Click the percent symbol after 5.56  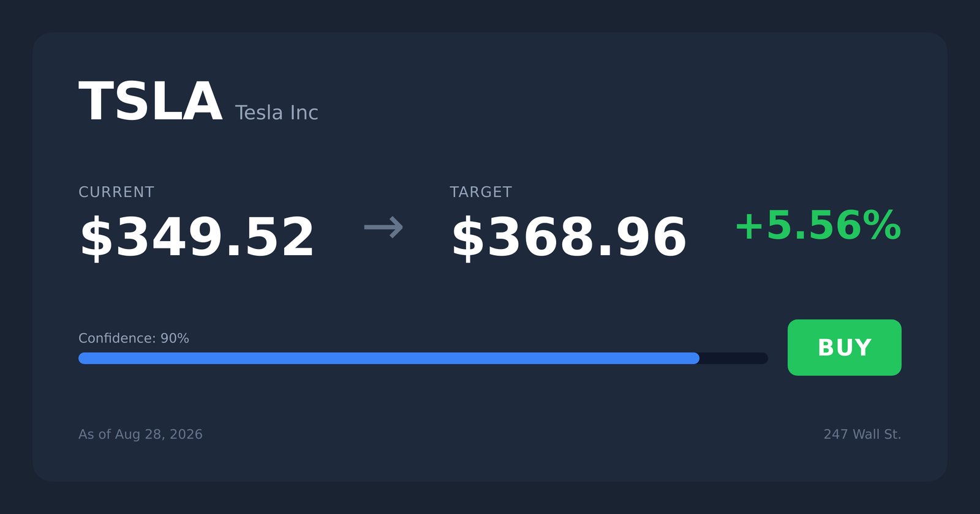pos(883,225)
